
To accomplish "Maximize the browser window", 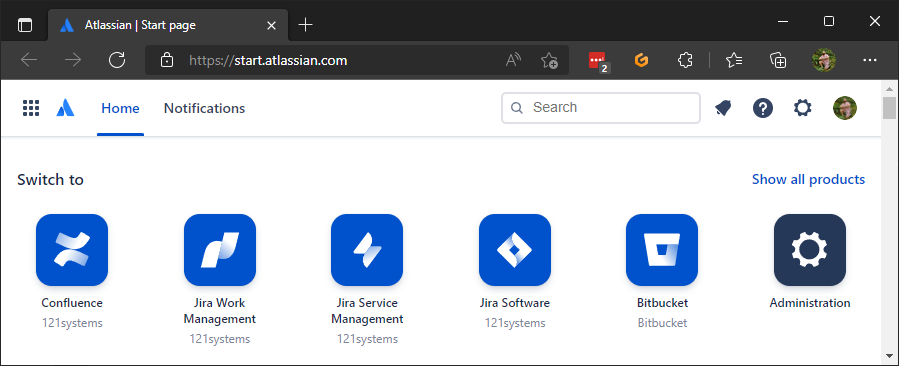I will (828, 21).
